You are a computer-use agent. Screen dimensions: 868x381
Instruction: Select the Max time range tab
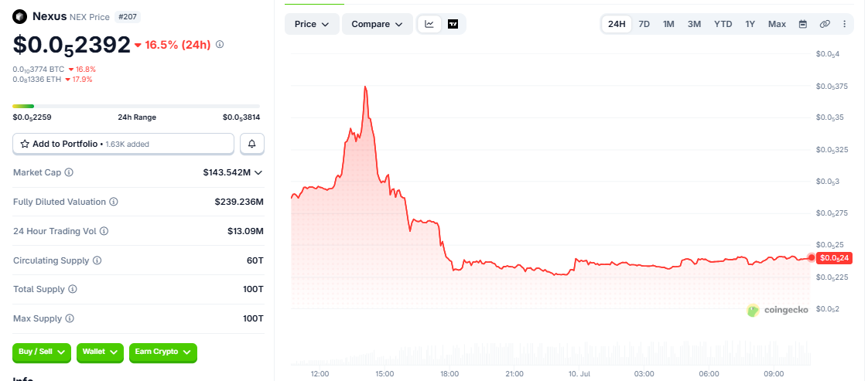pyautogui.click(x=777, y=24)
